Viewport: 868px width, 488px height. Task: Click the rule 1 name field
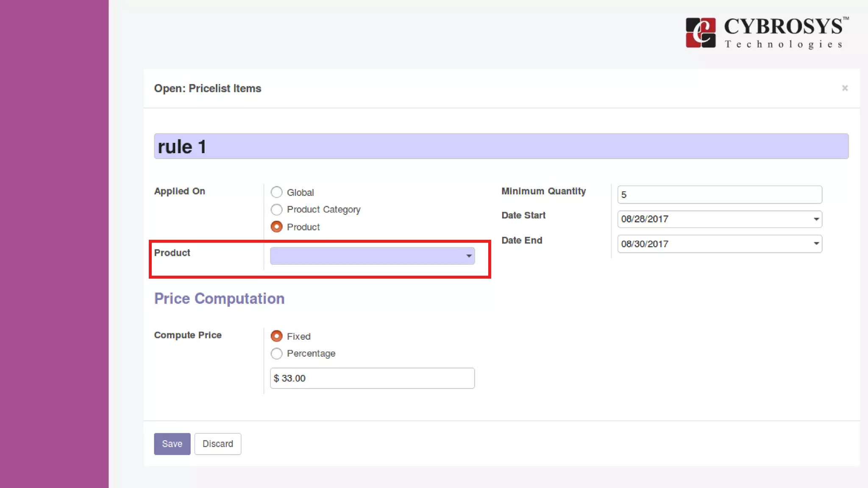click(x=501, y=147)
